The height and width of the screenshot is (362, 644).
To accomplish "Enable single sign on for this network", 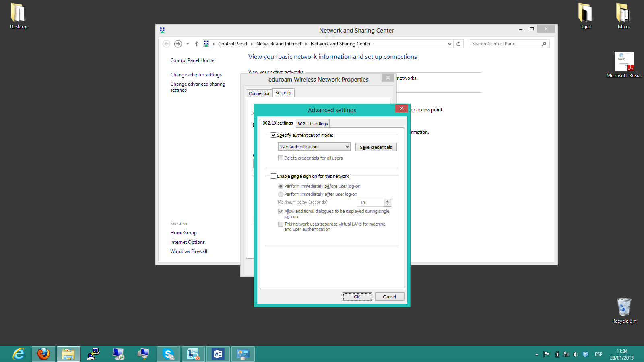I will click(274, 176).
